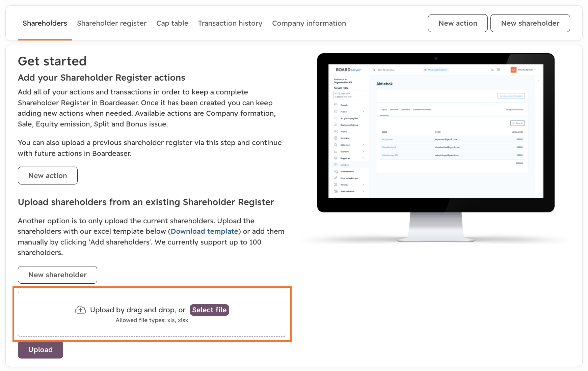Image resolution: width=588 pixels, height=371 pixels.
Task: Select the Shareholders tab
Action: click(x=45, y=23)
